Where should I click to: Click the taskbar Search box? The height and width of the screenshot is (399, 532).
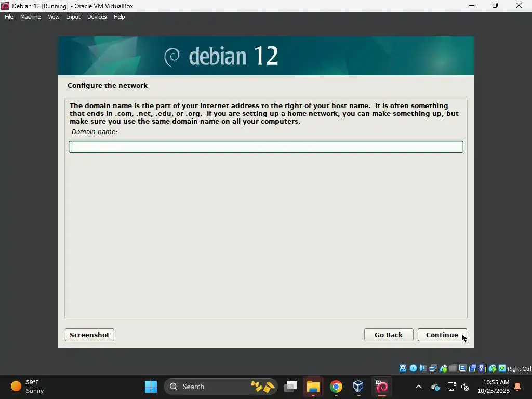(220, 387)
